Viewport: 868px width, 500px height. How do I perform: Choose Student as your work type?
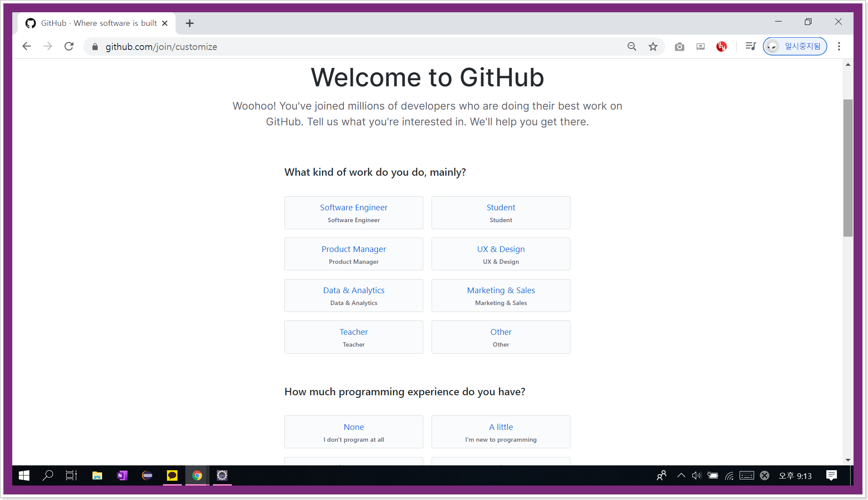[501, 213]
